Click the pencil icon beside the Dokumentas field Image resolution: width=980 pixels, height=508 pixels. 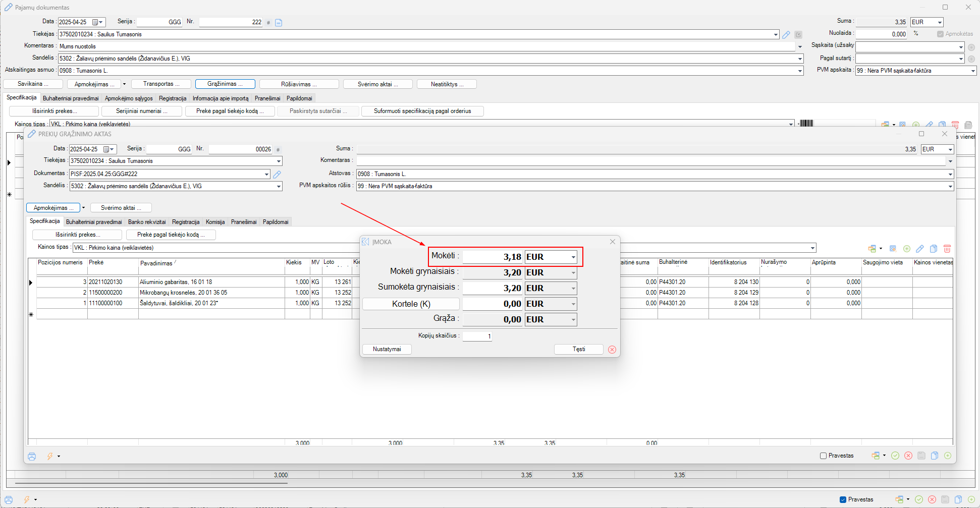click(277, 174)
